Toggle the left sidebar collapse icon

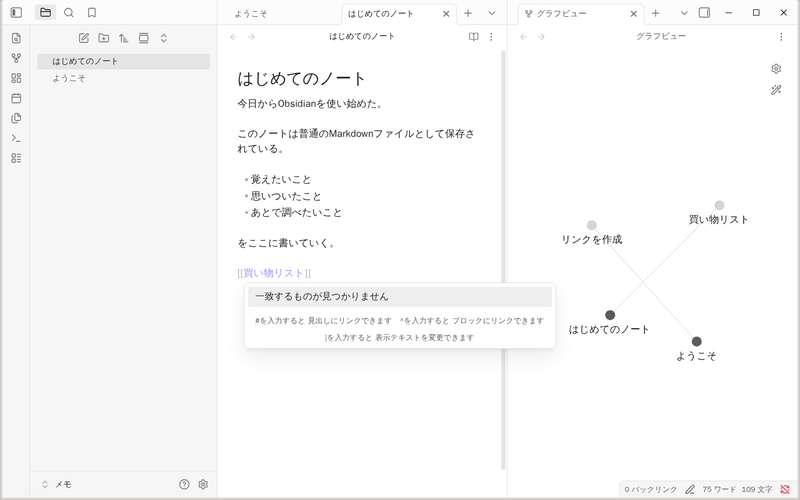[x=16, y=13]
